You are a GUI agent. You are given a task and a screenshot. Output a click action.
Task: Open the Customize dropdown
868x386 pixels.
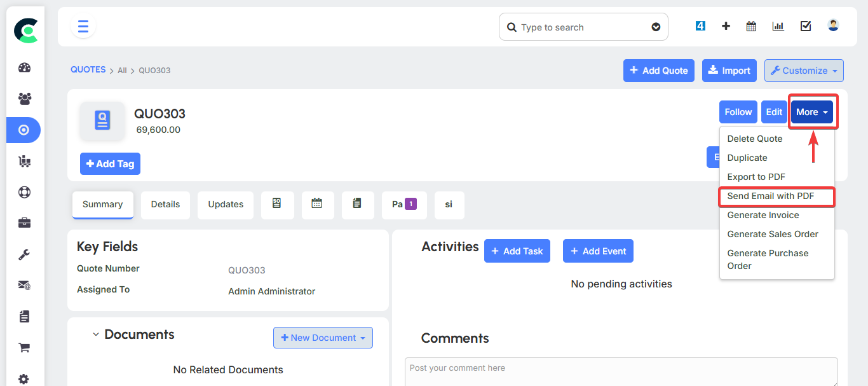[804, 71]
